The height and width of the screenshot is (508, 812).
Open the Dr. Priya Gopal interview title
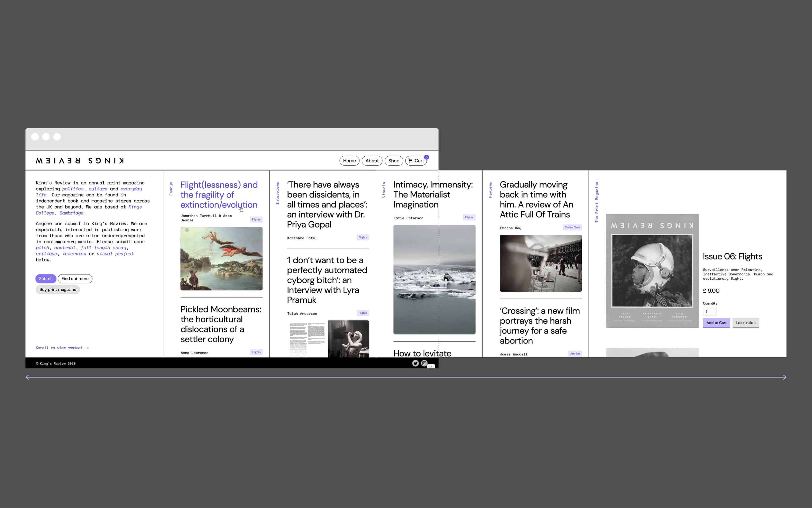click(x=327, y=204)
